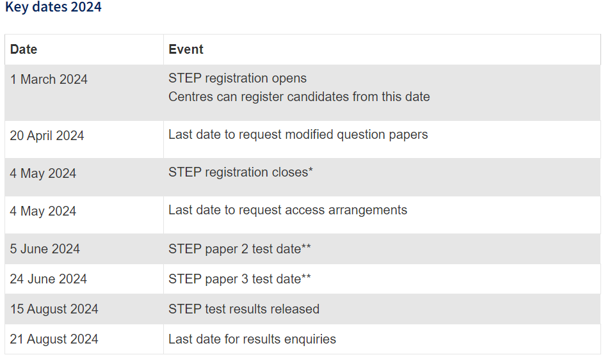Screen dimensions: 603x364
Task: Click the 4 May date beside access arrangements
Action: coord(43,211)
